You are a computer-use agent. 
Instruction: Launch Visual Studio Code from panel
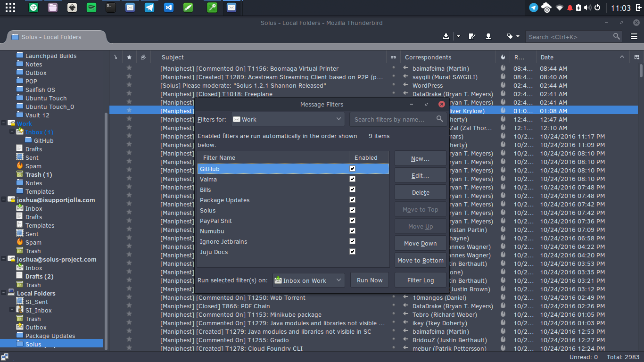[169, 7]
